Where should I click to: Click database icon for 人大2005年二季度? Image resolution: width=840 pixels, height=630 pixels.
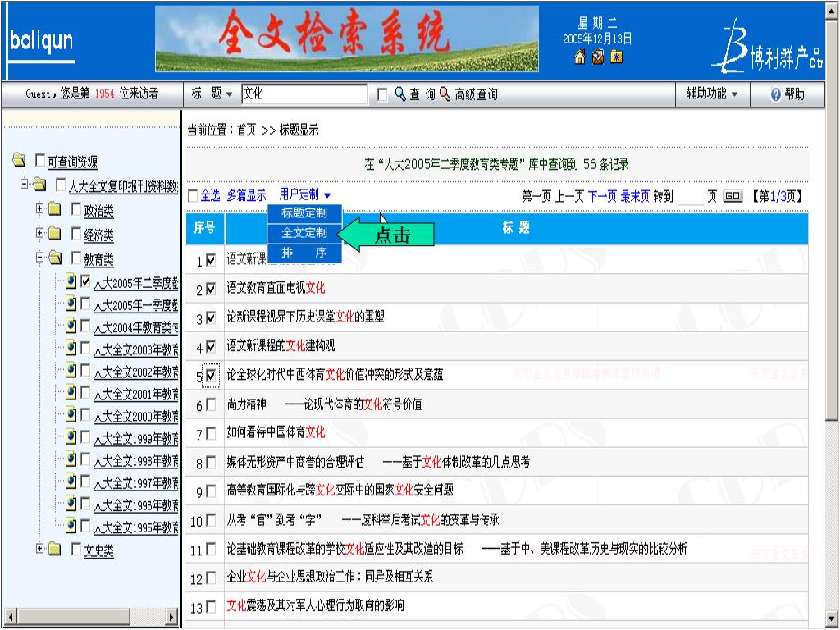[x=71, y=281]
